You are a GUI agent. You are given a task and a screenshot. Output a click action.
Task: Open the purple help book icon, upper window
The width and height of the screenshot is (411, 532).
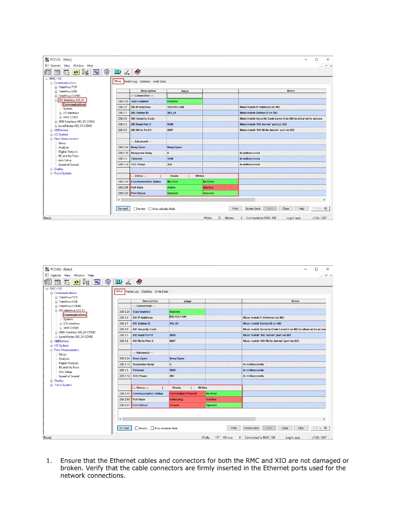click(137, 72)
